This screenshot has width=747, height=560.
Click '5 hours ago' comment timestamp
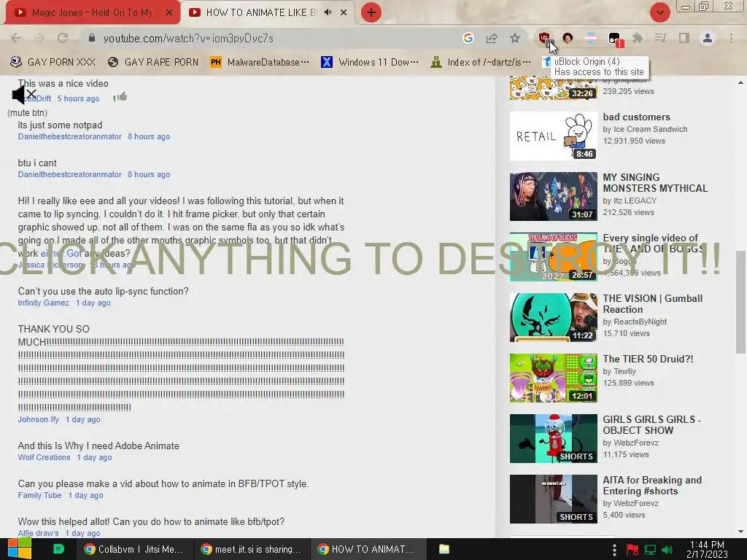point(78,98)
